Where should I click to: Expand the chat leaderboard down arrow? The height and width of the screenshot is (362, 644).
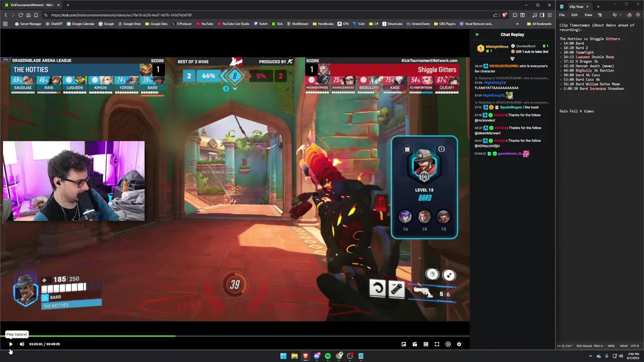(512, 59)
